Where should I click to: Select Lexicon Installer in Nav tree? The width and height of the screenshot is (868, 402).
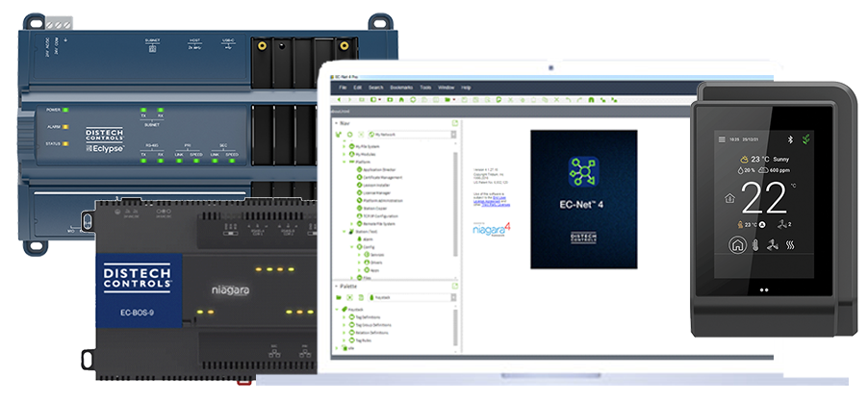[x=377, y=186]
